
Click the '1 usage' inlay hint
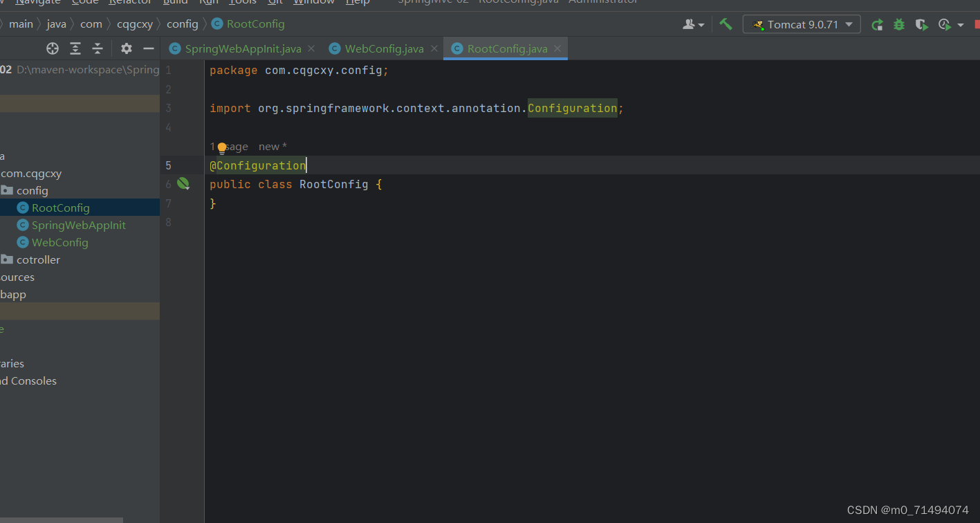click(x=229, y=147)
